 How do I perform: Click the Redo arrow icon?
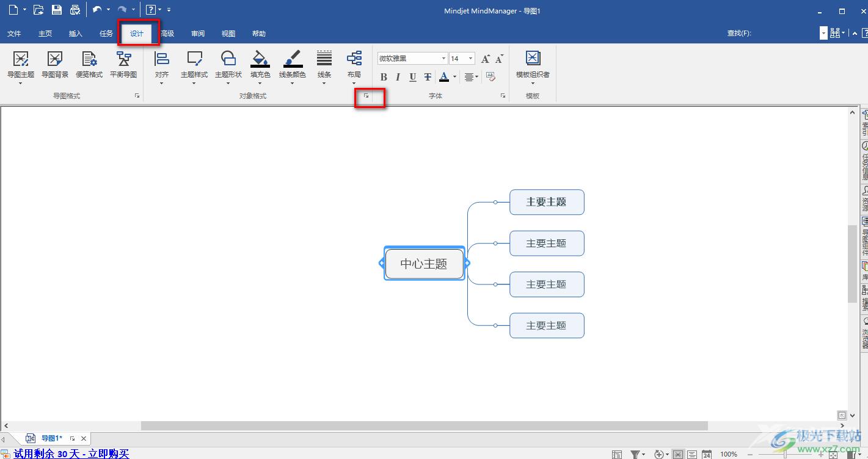coord(122,10)
